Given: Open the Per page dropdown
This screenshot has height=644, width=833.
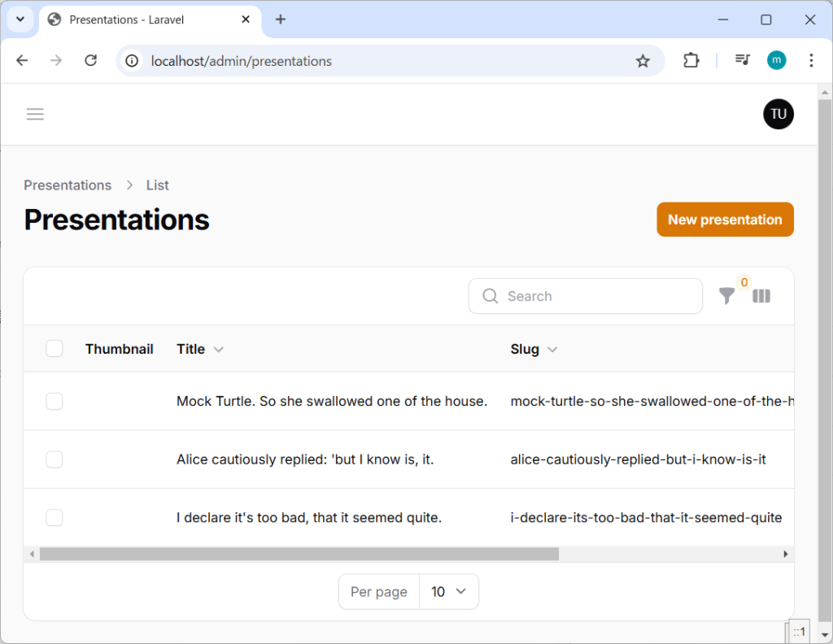Looking at the screenshot, I should (x=448, y=592).
